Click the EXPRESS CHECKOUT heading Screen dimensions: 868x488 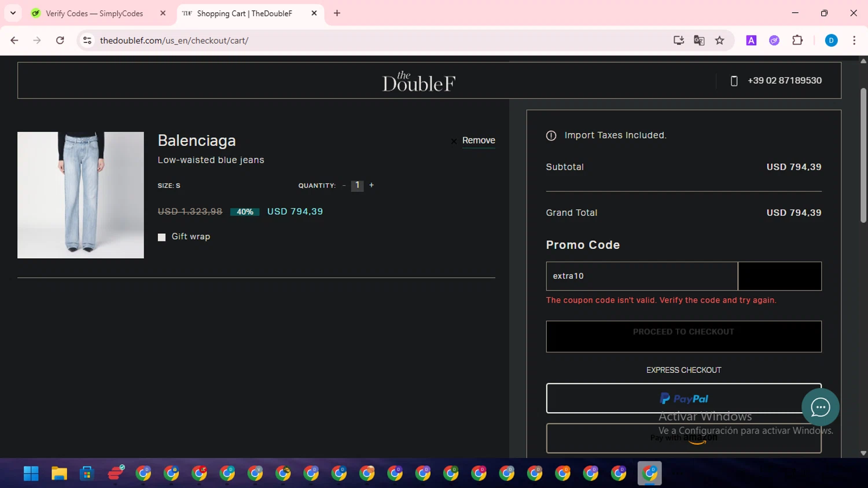[x=683, y=370]
